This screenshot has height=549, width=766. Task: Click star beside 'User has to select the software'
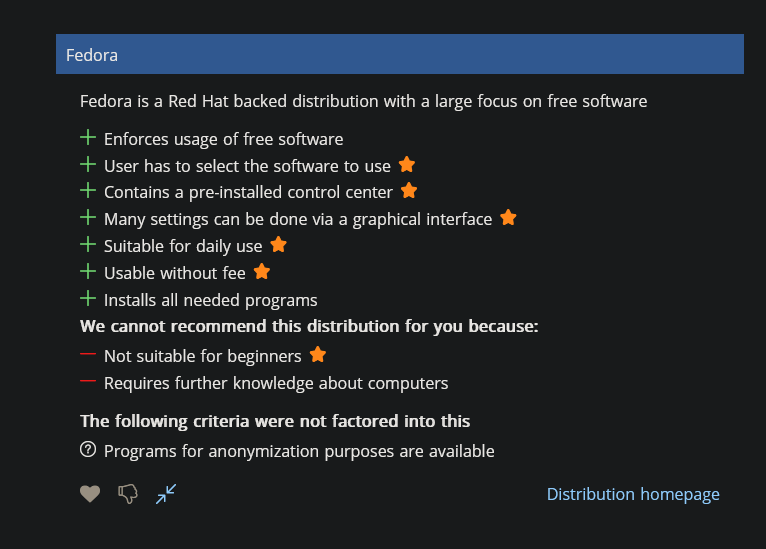click(x=407, y=165)
